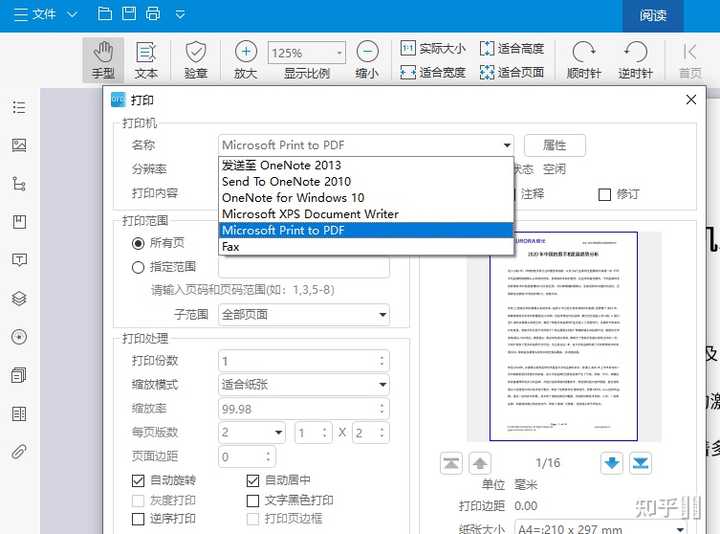Image resolution: width=720 pixels, height=534 pixels.
Task: Open the layers sidebar icon
Action: click(x=19, y=298)
